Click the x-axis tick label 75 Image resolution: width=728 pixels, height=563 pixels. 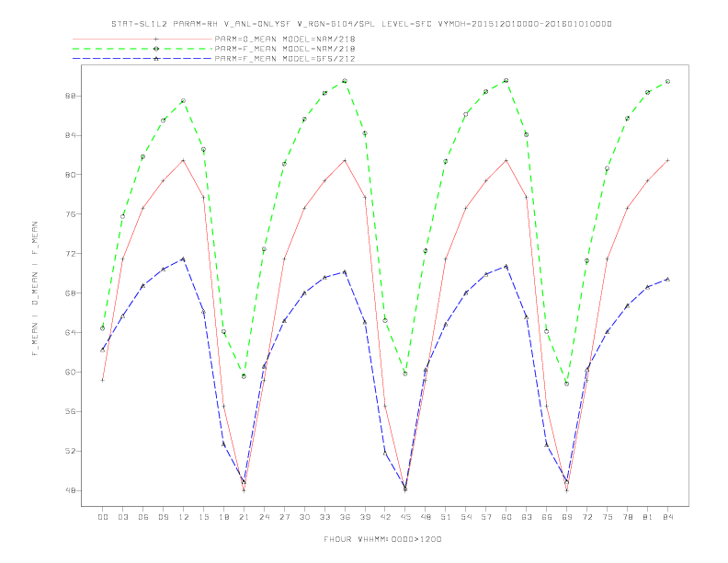[608, 517]
